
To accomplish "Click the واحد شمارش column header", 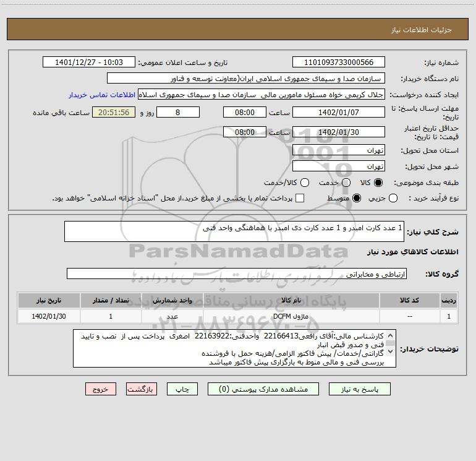I will [172, 300].
